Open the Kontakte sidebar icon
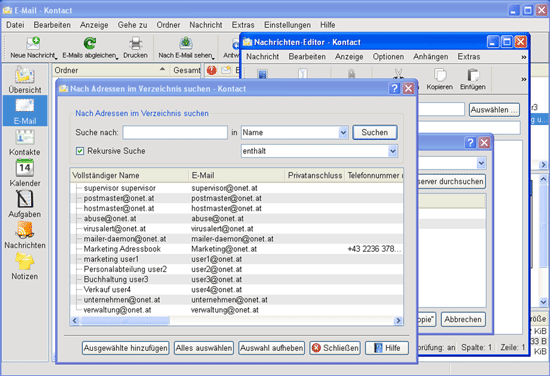The height and width of the screenshot is (376, 550). tap(25, 137)
